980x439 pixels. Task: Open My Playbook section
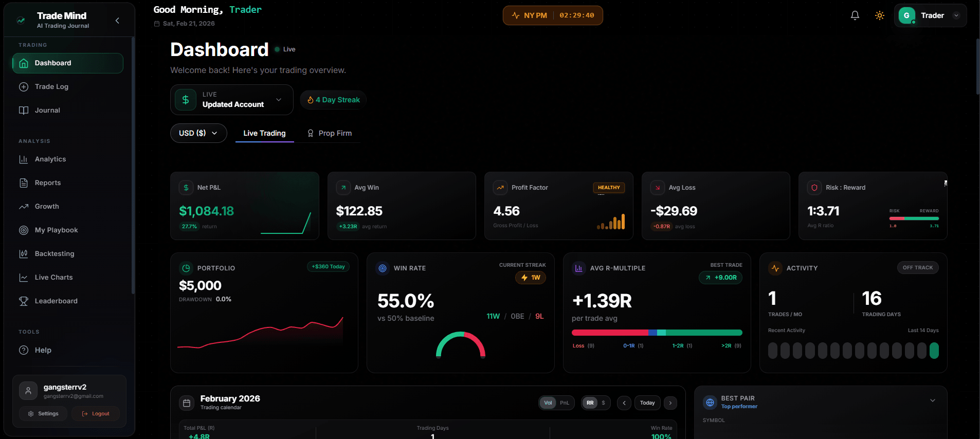(x=56, y=230)
